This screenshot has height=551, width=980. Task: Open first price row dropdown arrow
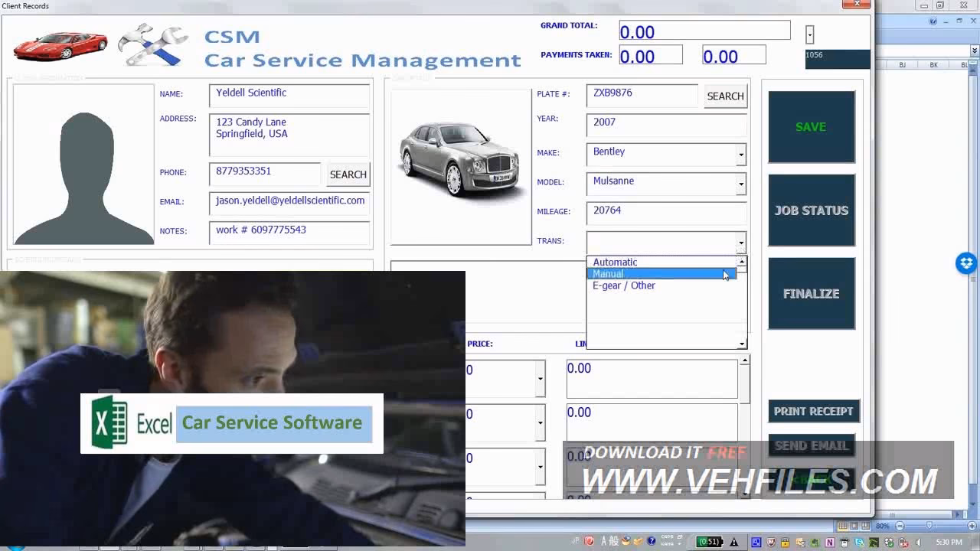click(x=541, y=378)
